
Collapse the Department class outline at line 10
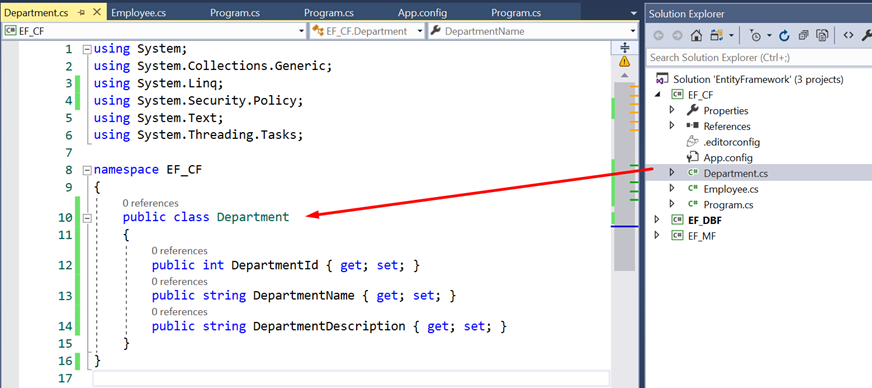[x=86, y=218]
